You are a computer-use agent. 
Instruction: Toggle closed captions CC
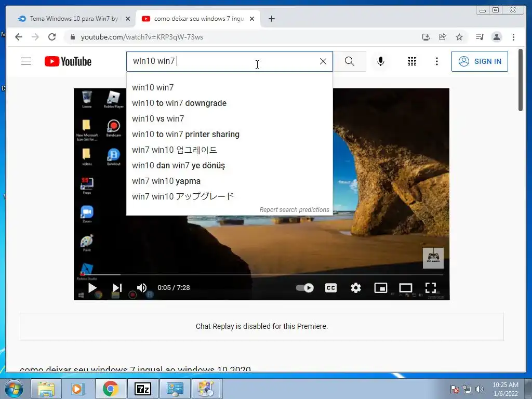[x=331, y=288]
